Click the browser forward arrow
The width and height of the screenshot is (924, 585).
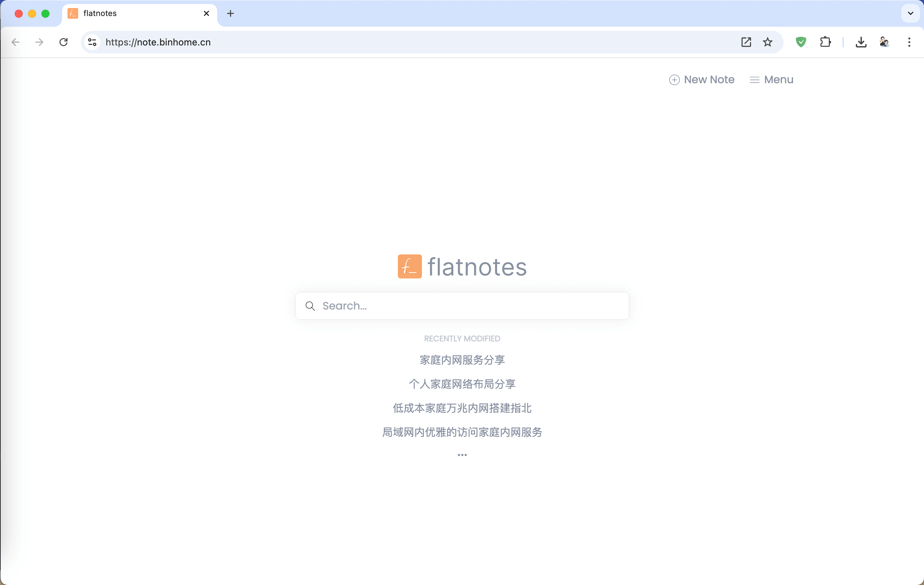click(x=39, y=42)
